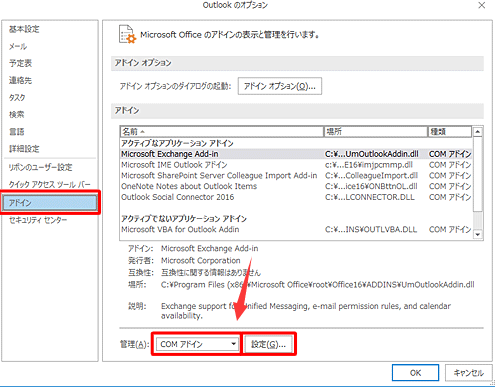Open the 基本設定 category

(x=24, y=29)
